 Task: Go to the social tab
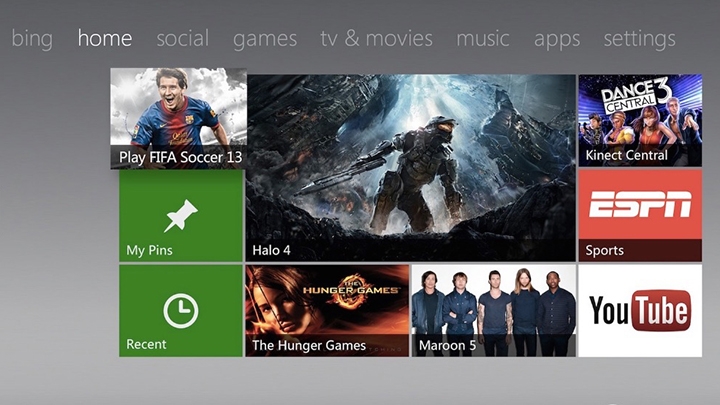pyautogui.click(x=182, y=39)
